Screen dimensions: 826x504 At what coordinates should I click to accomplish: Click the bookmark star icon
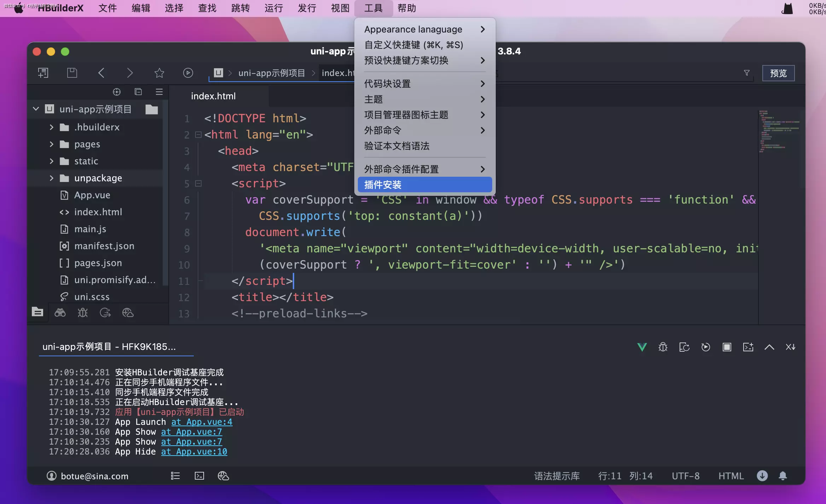coord(159,73)
